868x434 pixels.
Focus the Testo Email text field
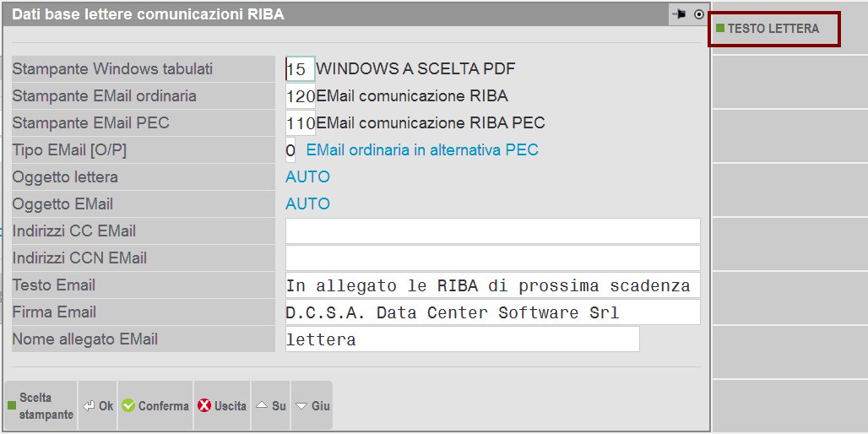click(492, 285)
